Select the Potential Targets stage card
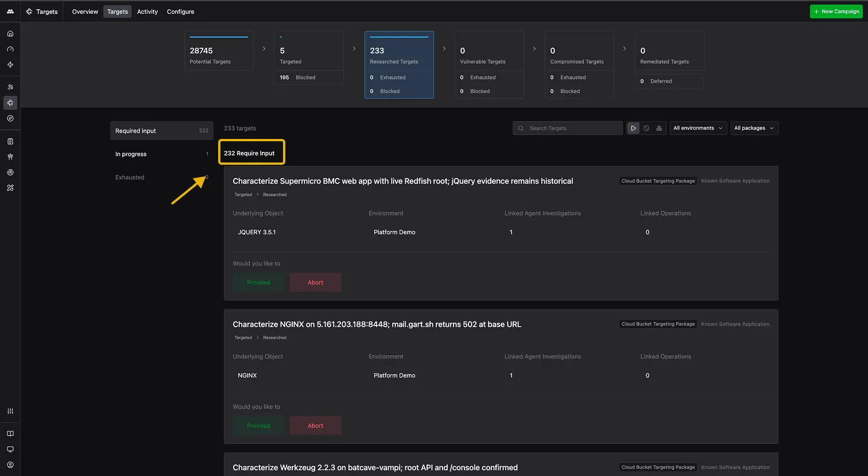This screenshot has height=476, width=868. (x=219, y=51)
